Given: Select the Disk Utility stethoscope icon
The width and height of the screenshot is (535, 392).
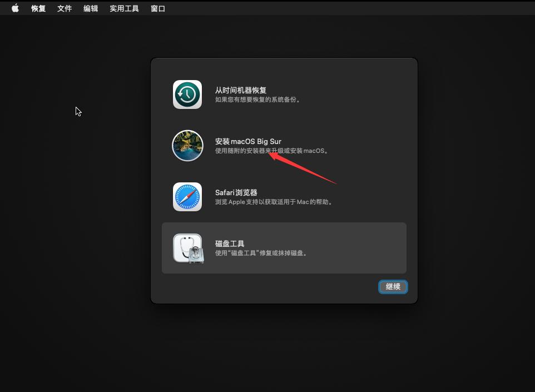Looking at the screenshot, I should (187, 248).
